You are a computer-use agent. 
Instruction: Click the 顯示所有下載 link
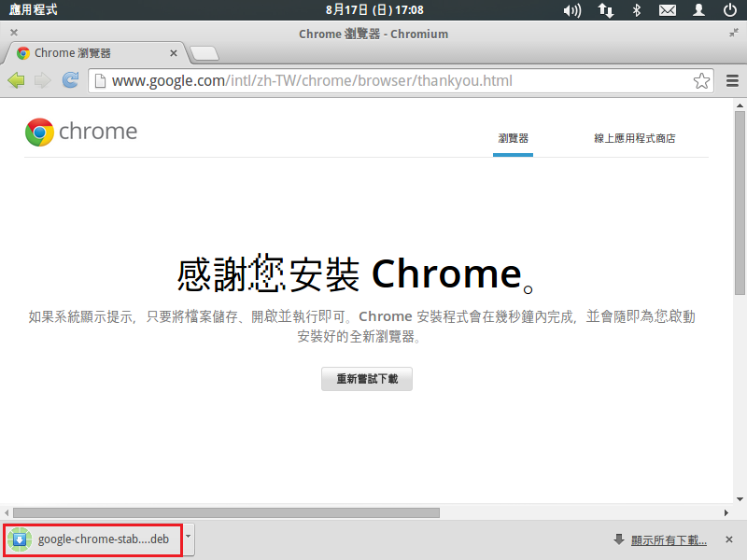(x=669, y=540)
